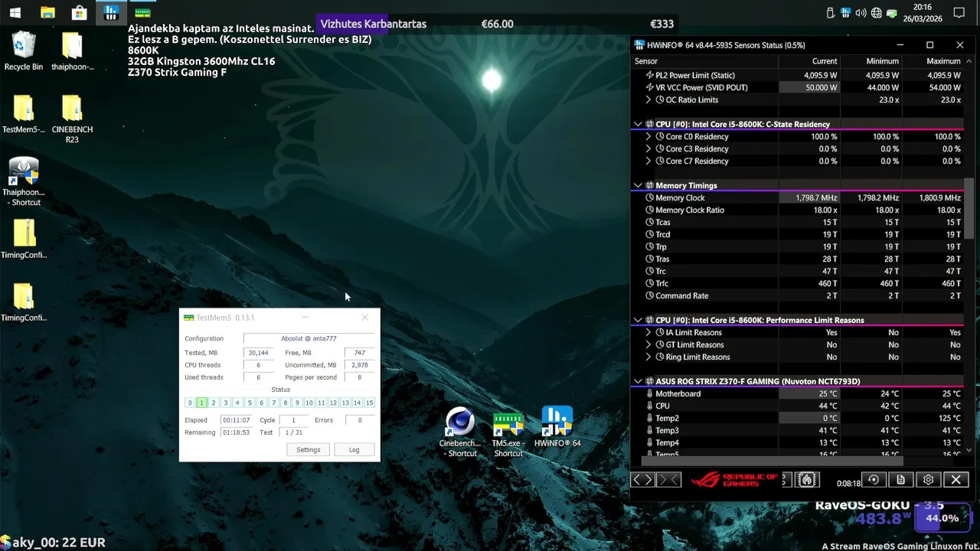Open the Action Center notifications icon
This screenshot has height=551, width=980.
(959, 13)
